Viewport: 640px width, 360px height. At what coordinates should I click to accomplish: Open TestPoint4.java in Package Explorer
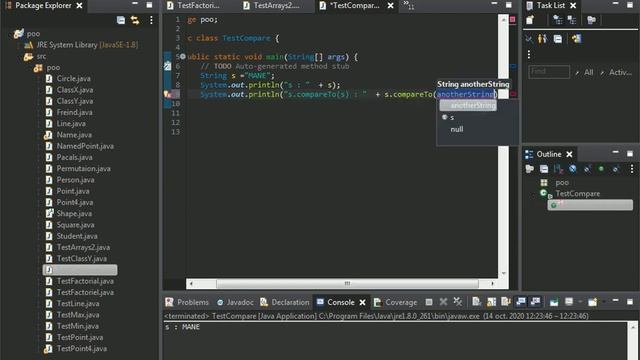76,349
